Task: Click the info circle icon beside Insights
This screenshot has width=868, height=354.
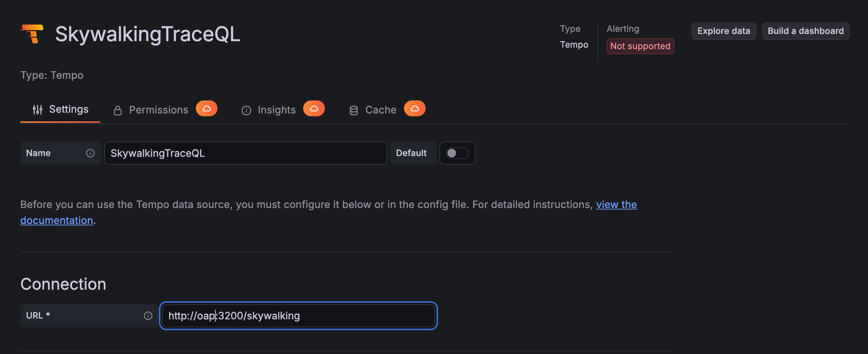Action: [246, 110]
